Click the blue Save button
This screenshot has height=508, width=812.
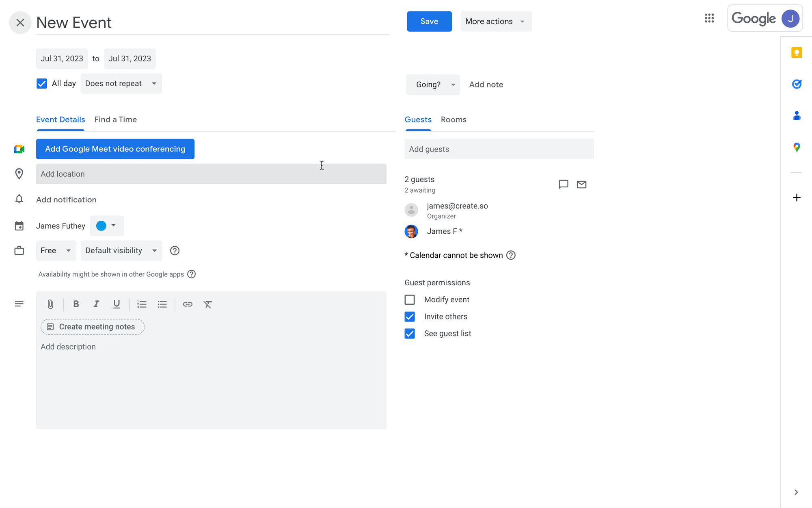pos(429,22)
